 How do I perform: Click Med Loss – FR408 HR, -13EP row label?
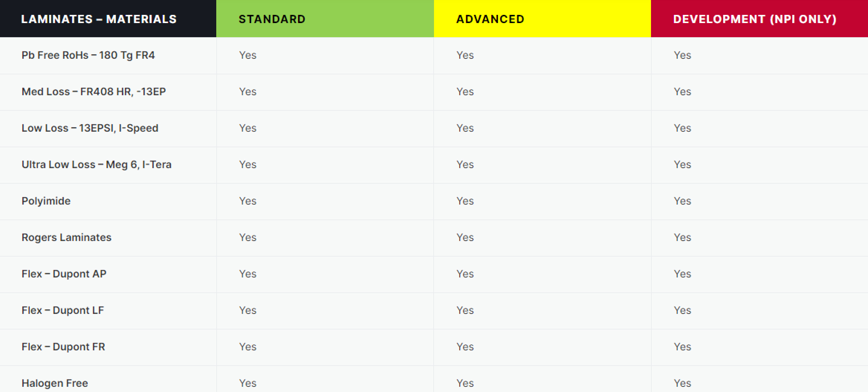point(94,91)
